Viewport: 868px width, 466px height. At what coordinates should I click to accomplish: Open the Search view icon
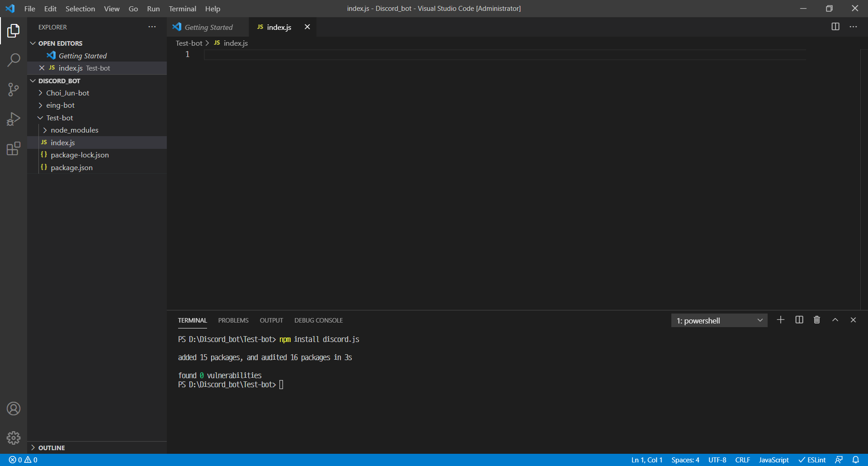tap(14, 60)
